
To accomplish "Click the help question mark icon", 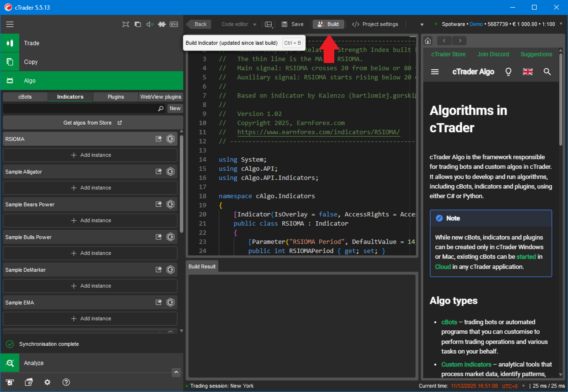I will pyautogui.click(x=66, y=382).
